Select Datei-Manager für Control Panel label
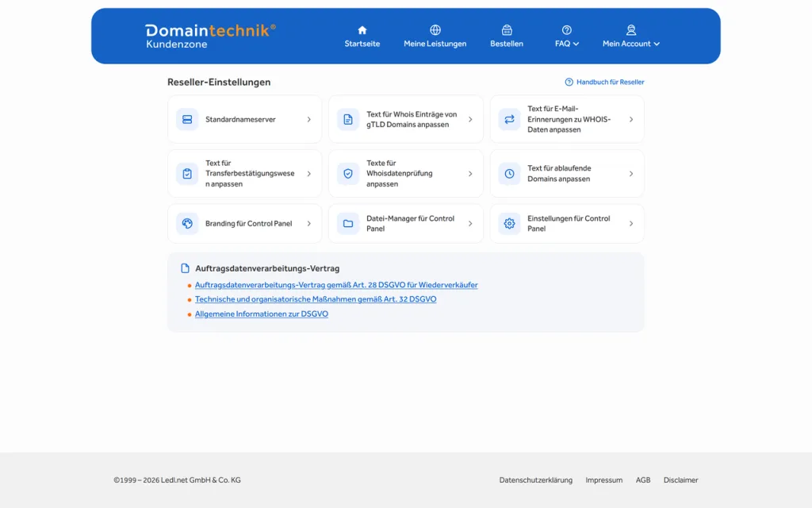812x508 pixels. pos(410,223)
